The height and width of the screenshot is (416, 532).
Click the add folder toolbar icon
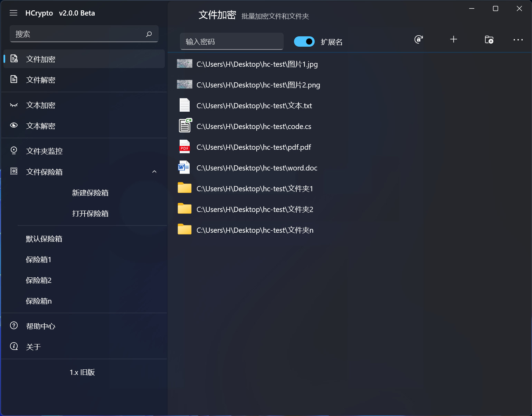coord(489,39)
